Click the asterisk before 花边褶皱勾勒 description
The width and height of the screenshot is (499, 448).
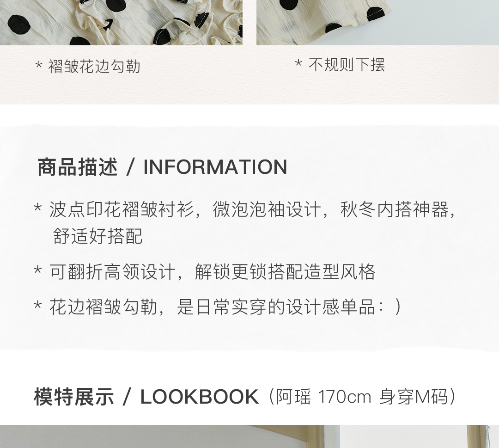pyautogui.click(x=38, y=306)
